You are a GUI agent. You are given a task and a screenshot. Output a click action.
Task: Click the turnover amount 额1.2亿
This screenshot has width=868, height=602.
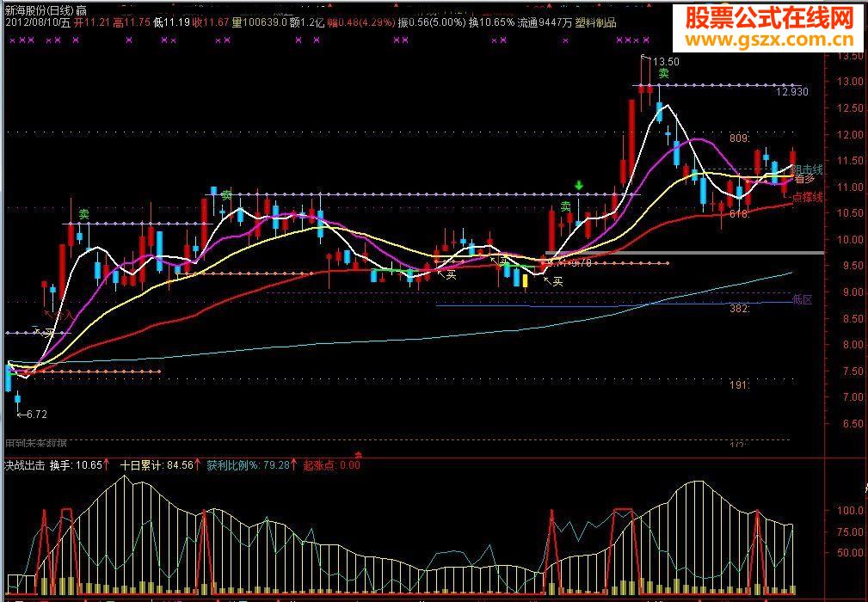(307, 22)
